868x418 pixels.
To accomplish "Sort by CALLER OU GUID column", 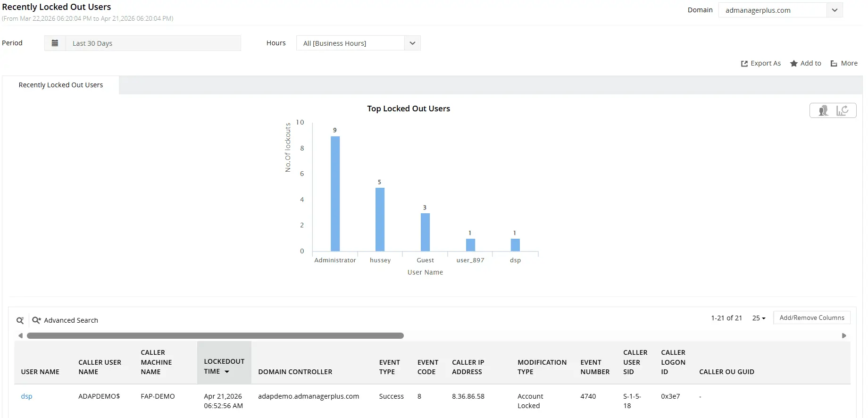I will [726, 372].
